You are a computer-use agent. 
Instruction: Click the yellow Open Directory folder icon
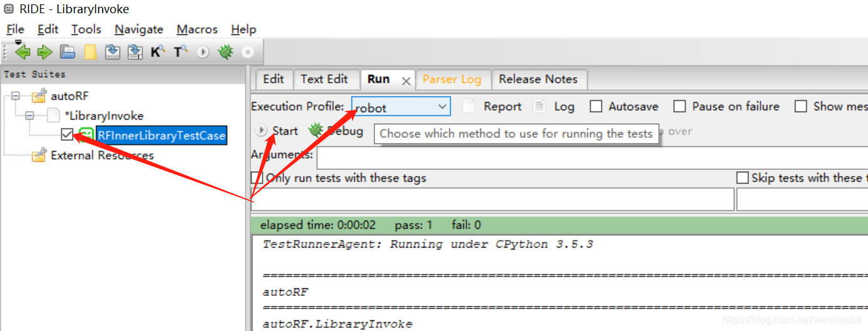tap(90, 52)
